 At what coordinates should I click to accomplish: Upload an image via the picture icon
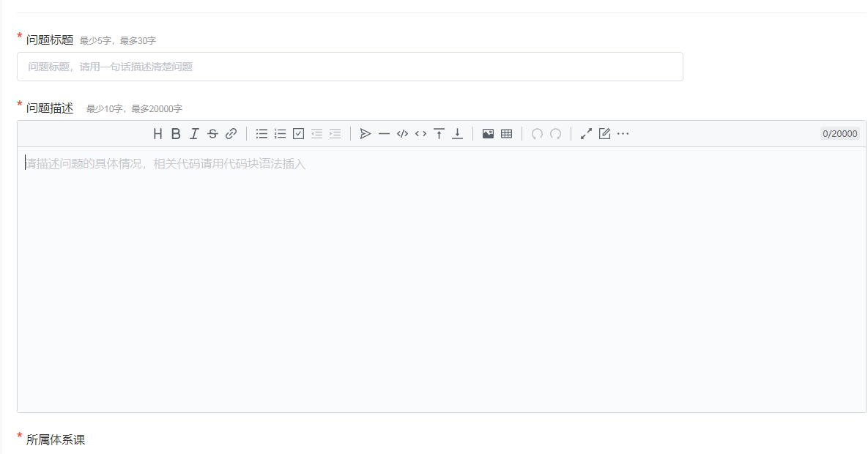coord(488,134)
